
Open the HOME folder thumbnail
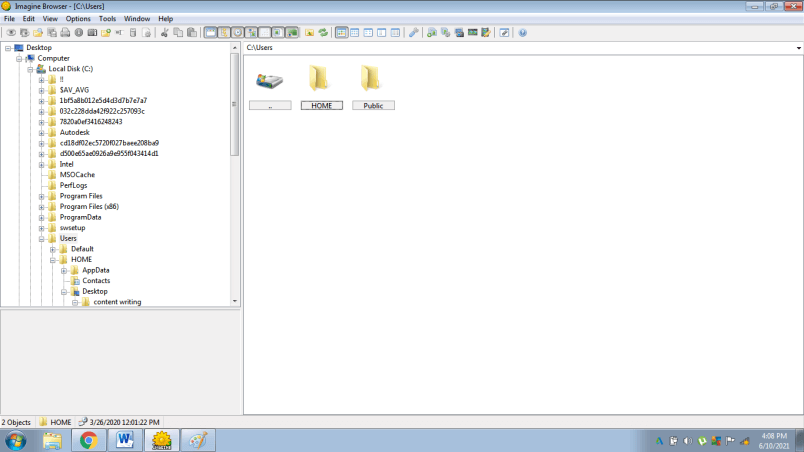click(321, 86)
